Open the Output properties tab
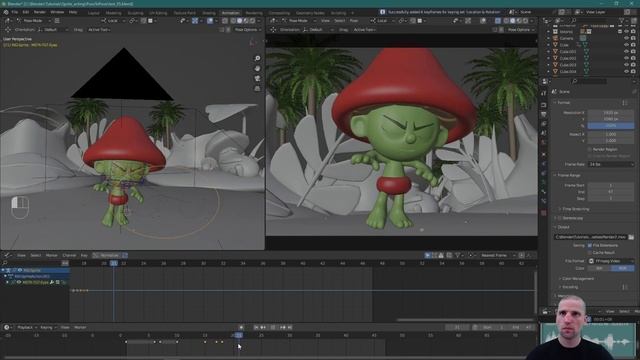640x360 pixels. click(x=544, y=114)
